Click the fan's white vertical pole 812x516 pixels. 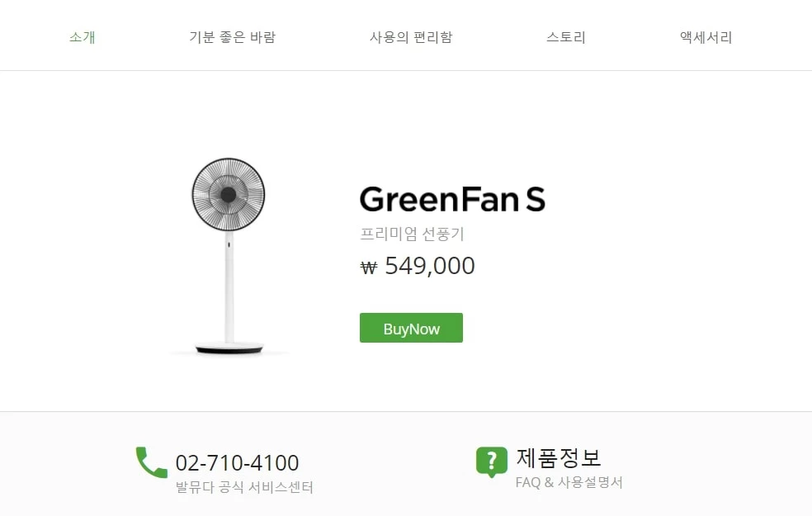[229, 289]
